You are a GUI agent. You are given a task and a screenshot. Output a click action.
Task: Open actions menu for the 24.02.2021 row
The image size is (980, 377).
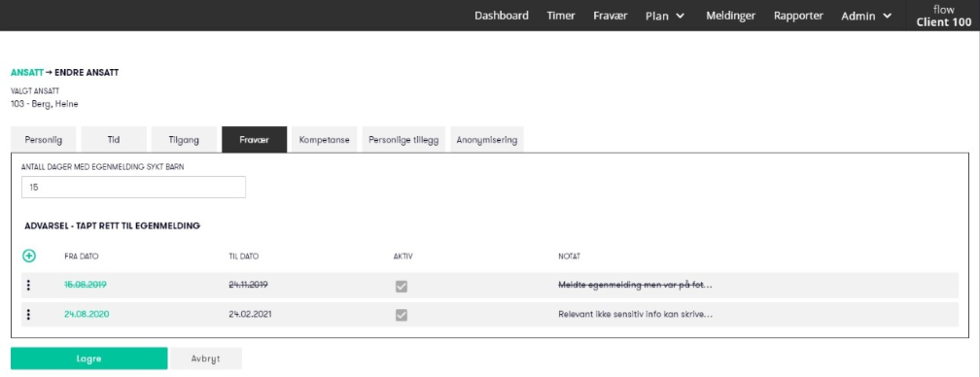pyautogui.click(x=28, y=315)
